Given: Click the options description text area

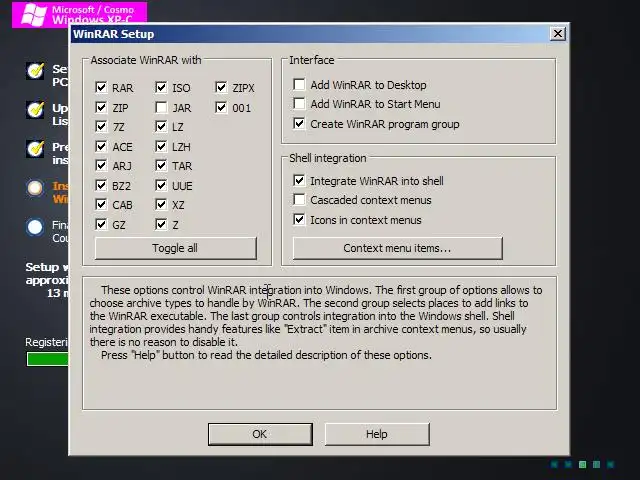Looking at the screenshot, I should coord(319,343).
